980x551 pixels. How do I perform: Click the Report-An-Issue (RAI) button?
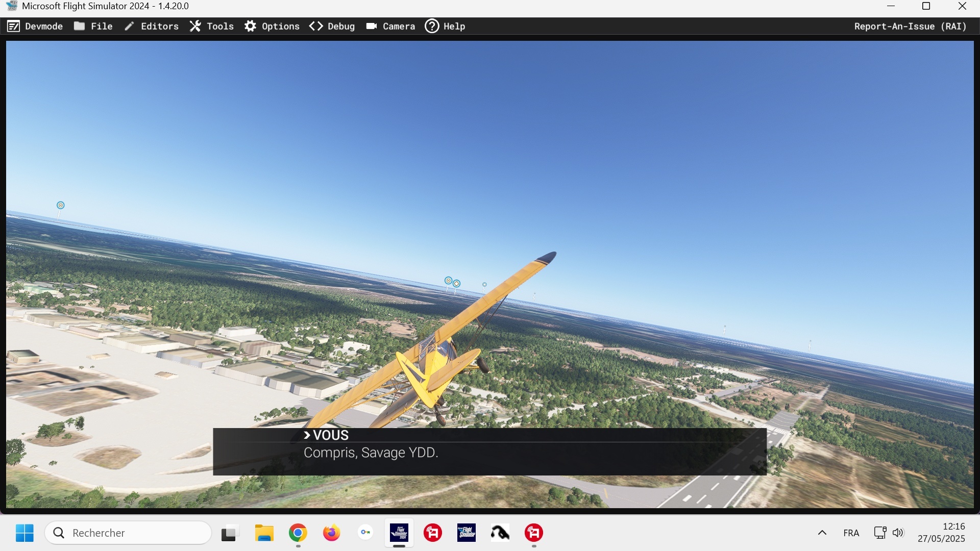click(910, 26)
